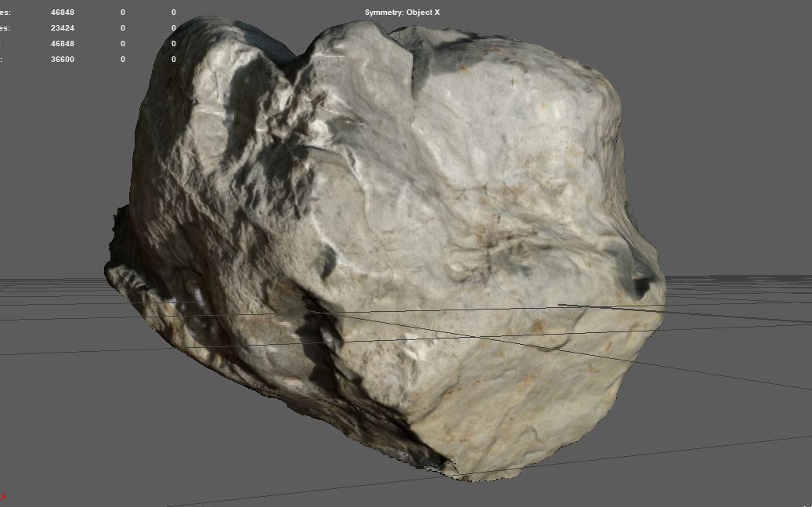Screen dimensions: 812x507
Task: Click the "Symmetry: Object X" heads-up label
Action: 402,13
